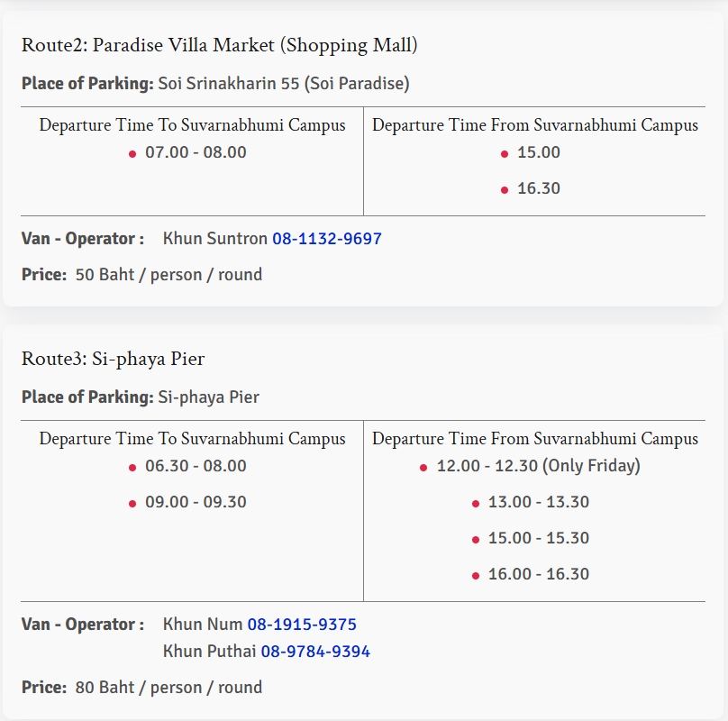Click Khun Suntron's phone number 08-1132-9697
728x721 pixels.
(327, 239)
